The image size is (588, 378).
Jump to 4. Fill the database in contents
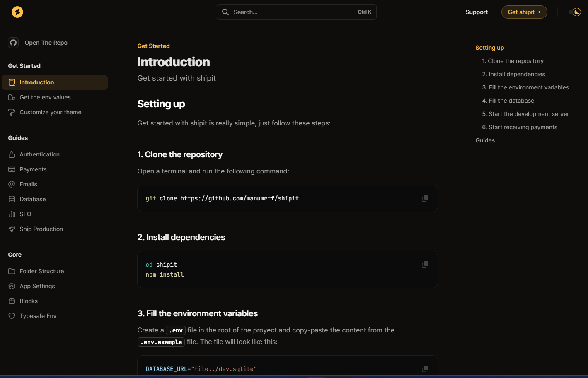click(508, 101)
